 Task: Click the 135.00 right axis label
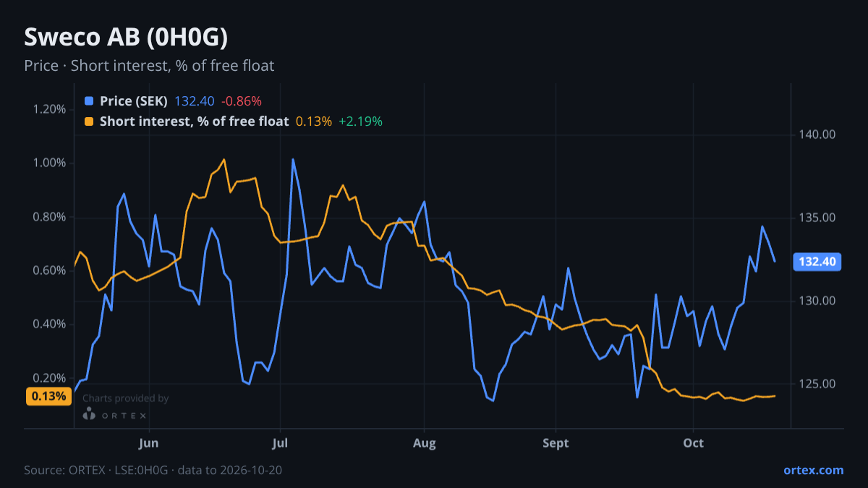pos(817,218)
